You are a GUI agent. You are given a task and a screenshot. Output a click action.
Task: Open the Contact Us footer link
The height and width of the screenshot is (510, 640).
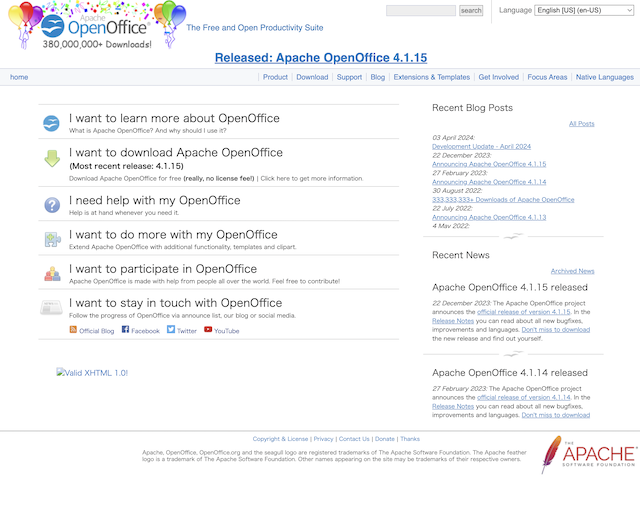(354, 439)
